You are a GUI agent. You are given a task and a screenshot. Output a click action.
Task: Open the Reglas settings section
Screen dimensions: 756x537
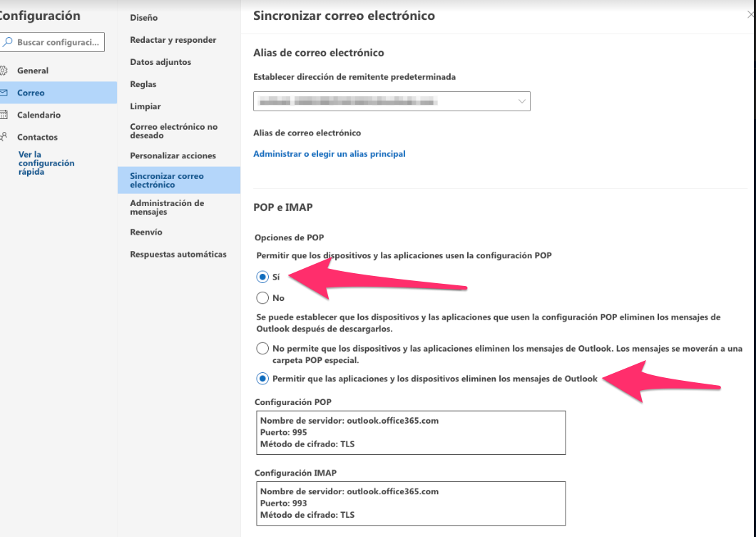pos(143,84)
